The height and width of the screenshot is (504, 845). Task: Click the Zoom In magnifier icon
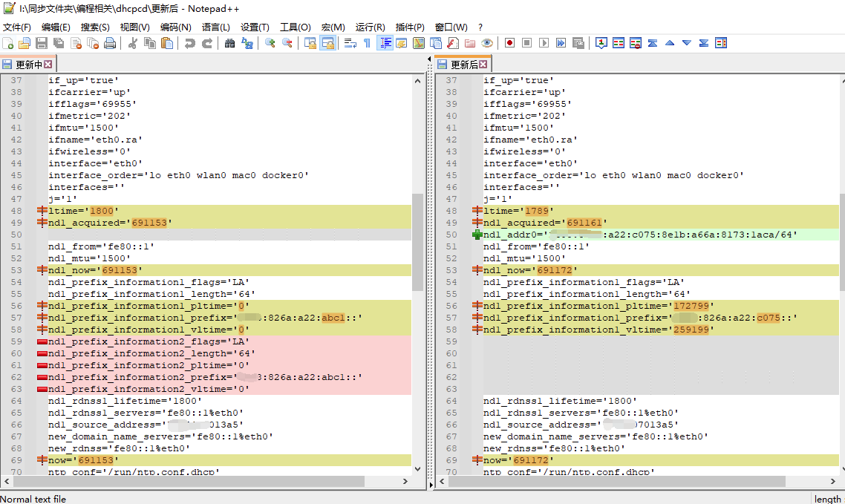tap(270, 43)
